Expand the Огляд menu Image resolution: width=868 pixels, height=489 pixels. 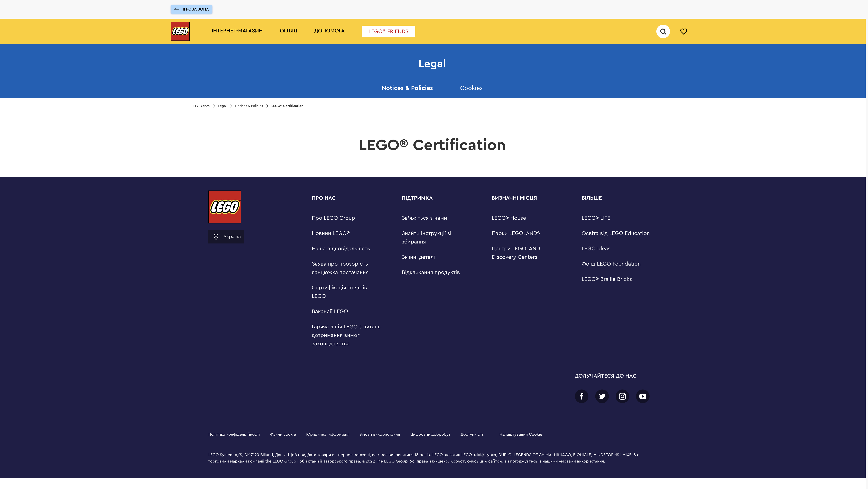point(288,31)
